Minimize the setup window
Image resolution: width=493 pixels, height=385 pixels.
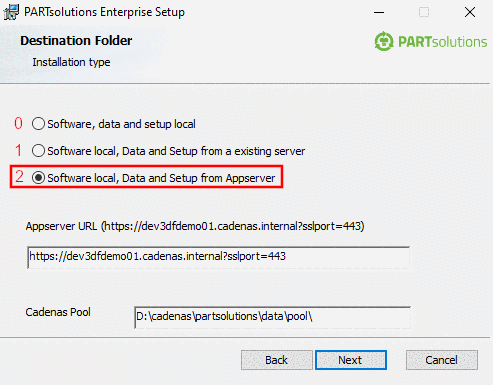pos(379,13)
